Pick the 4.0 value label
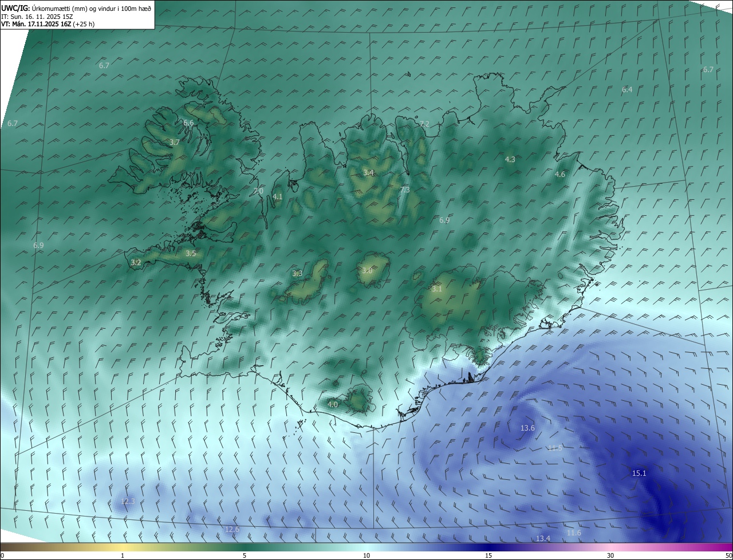Screen dimensions: 733x560 click(333, 404)
